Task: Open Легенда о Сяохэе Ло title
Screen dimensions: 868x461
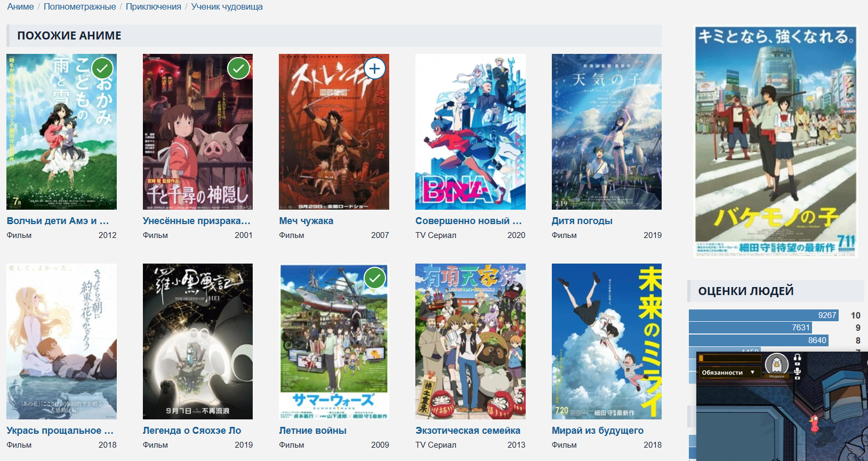Action: click(x=191, y=431)
